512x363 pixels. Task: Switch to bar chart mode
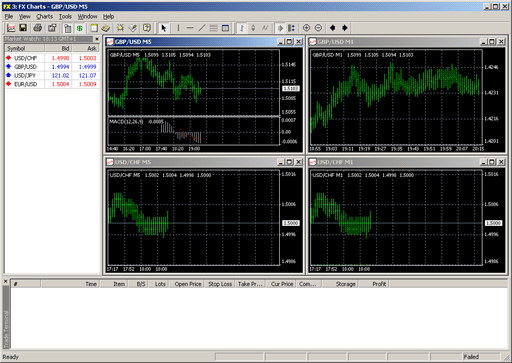(242, 28)
